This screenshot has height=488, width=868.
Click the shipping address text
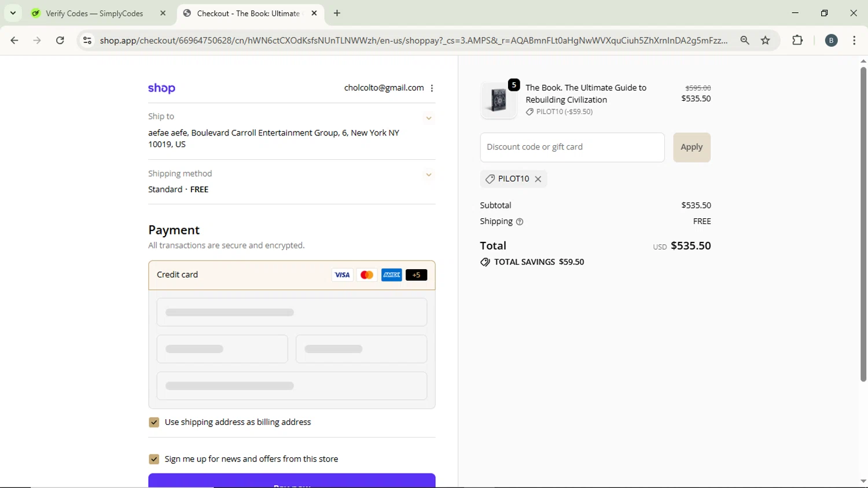click(274, 138)
